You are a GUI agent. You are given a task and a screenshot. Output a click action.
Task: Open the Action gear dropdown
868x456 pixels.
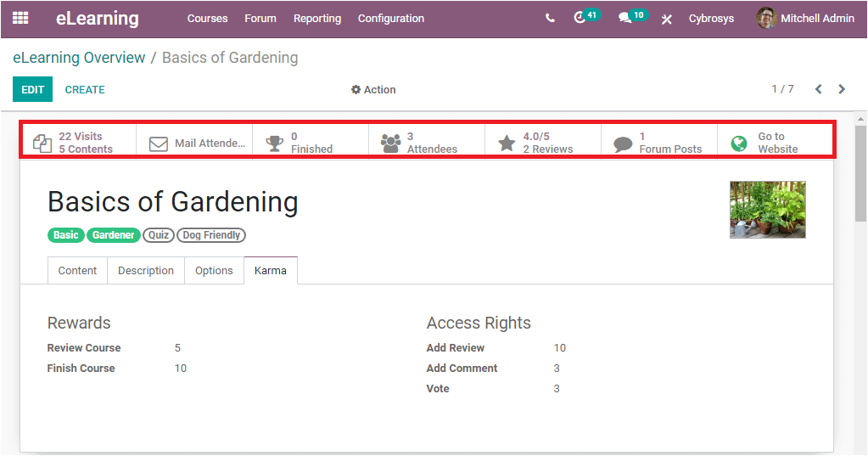(x=373, y=89)
